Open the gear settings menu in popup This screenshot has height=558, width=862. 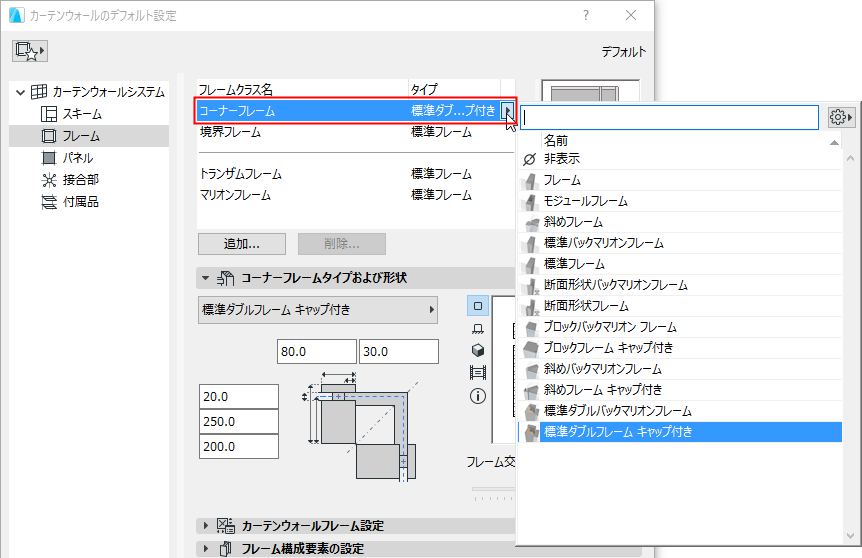(841, 117)
